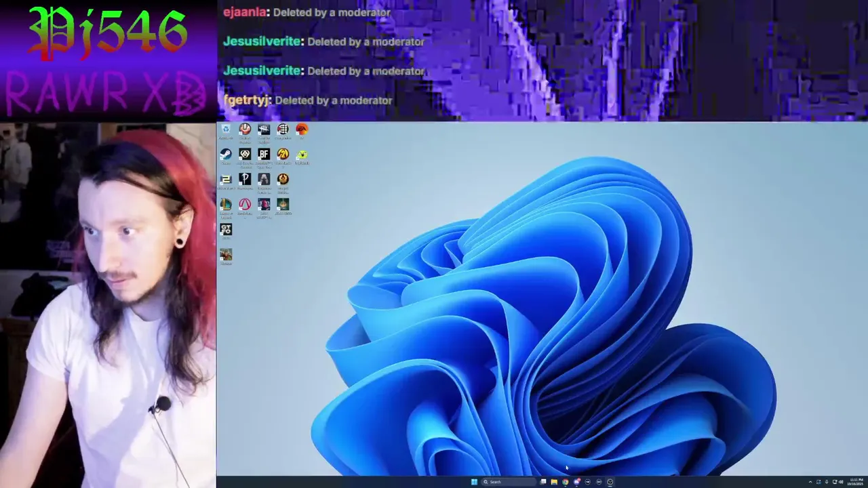Viewport: 868px width, 488px height.
Task: Click the taskbar Search box
Action: [509, 482]
